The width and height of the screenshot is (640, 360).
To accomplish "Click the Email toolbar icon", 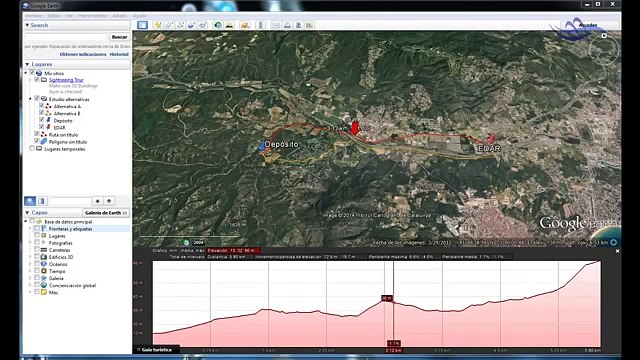I will (x=276, y=25).
